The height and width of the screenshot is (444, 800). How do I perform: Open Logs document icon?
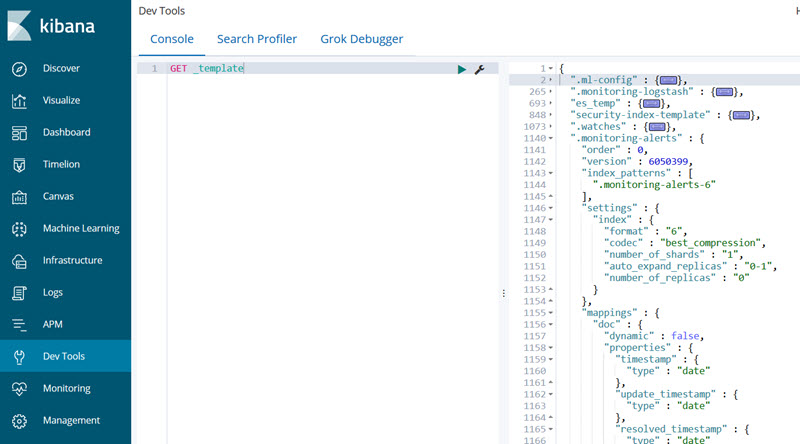click(x=19, y=293)
